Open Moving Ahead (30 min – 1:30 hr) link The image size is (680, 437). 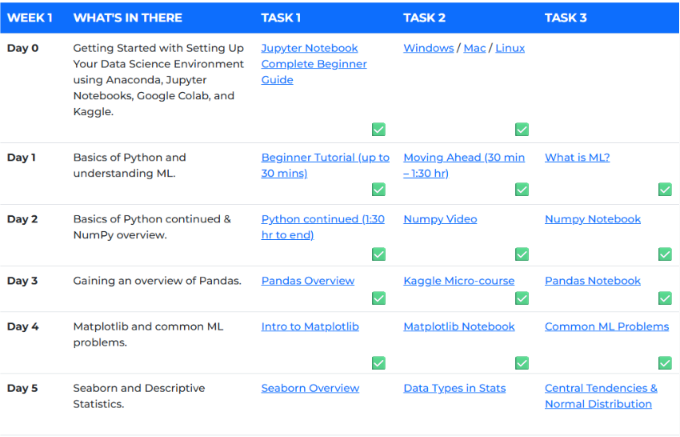tap(464, 165)
